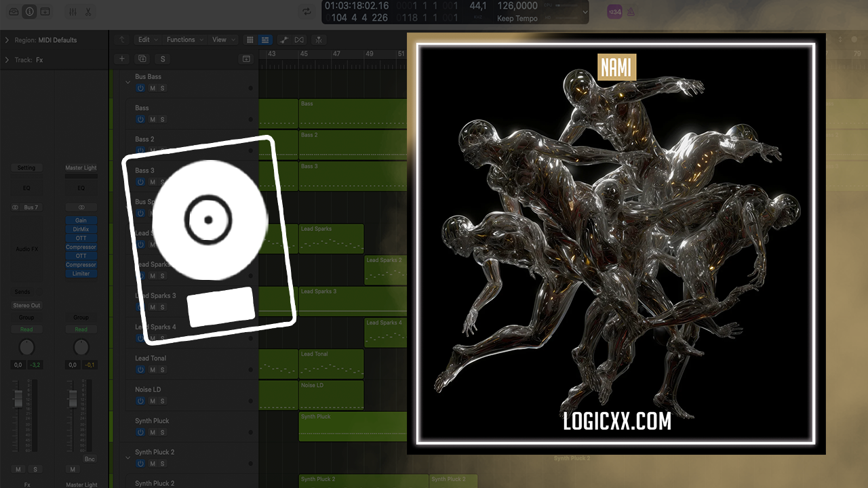Click the Fx channel pan knob
Image resolution: width=868 pixels, height=488 pixels.
coord(26,348)
